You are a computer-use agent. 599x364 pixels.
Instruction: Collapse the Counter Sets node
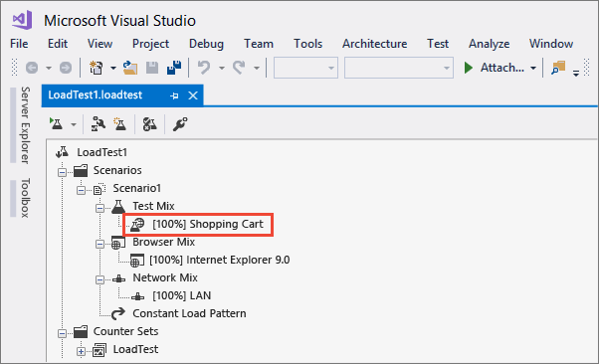tap(63, 333)
